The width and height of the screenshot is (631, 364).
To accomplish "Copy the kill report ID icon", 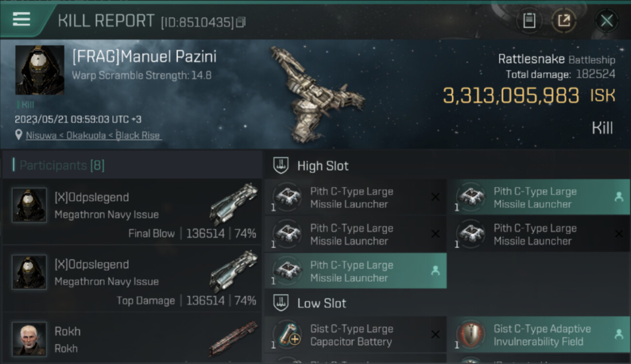I will [241, 22].
